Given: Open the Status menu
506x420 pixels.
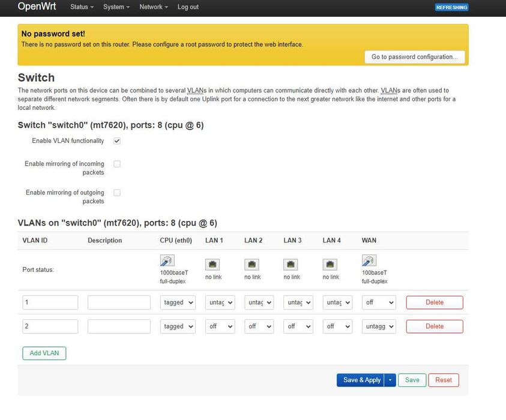Looking at the screenshot, I should coord(82,7).
